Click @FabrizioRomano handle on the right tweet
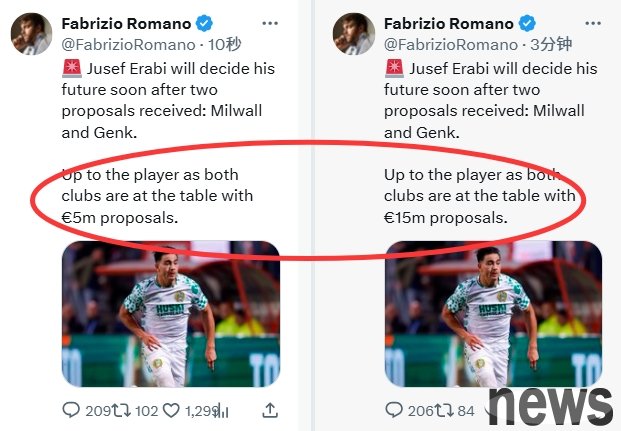The width and height of the screenshot is (621, 431). pyautogui.click(x=450, y=44)
